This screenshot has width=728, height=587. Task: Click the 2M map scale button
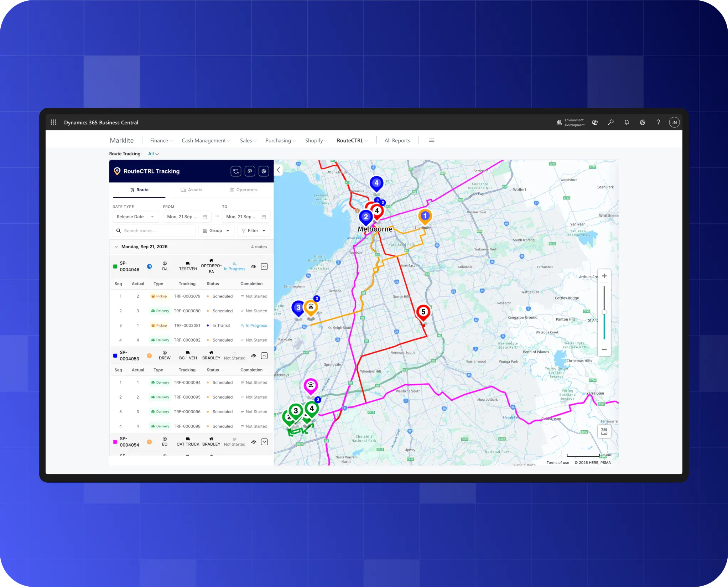point(604,431)
